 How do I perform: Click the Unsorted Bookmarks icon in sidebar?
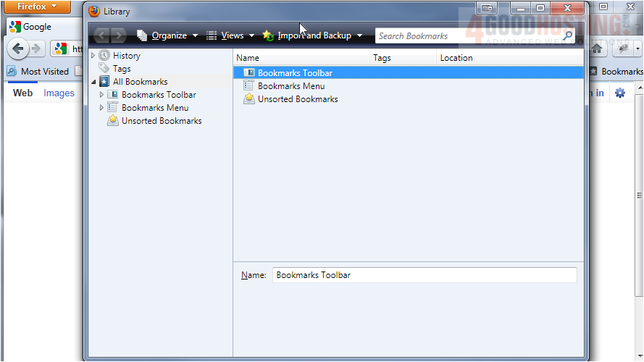(x=113, y=121)
